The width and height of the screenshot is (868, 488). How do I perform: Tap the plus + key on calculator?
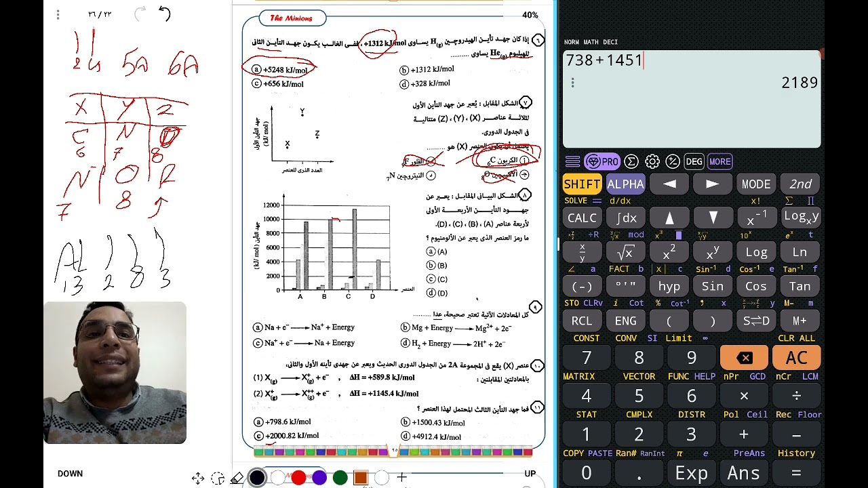point(744,434)
